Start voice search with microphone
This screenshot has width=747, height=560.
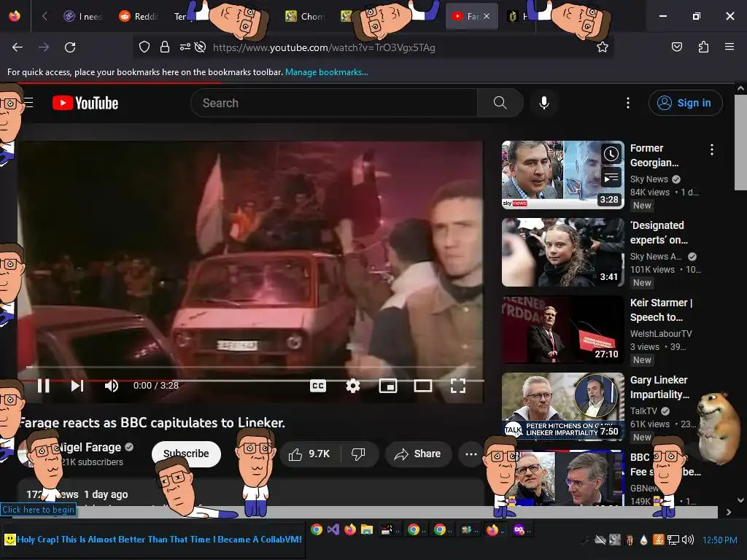[544, 103]
